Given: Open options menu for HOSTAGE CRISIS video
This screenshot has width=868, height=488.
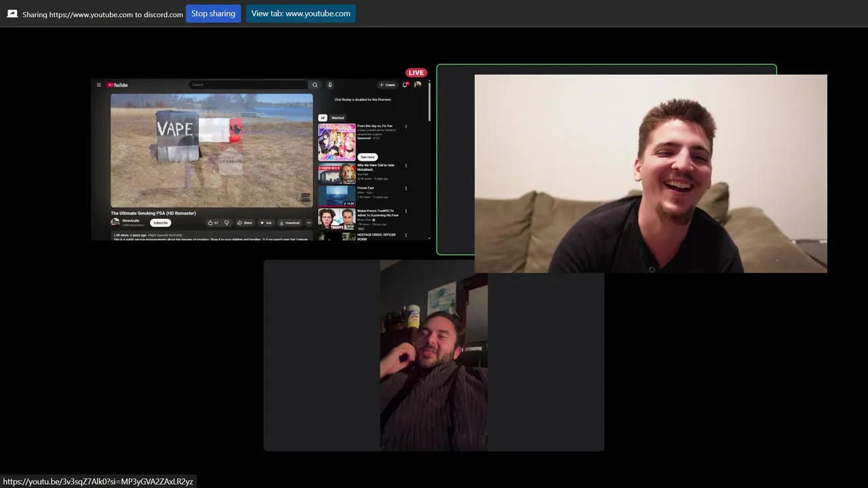Looking at the screenshot, I should (406, 235).
